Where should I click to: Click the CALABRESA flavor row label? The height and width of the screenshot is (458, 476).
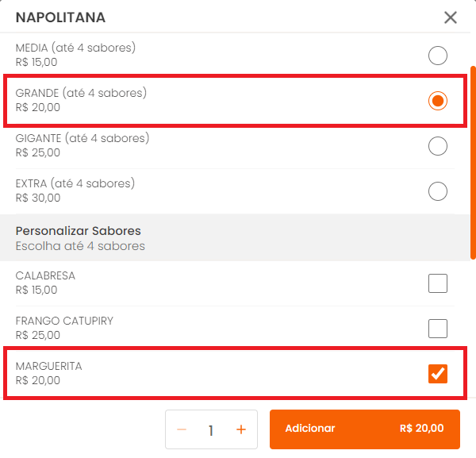pyautogui.click(x=46, y=275)
